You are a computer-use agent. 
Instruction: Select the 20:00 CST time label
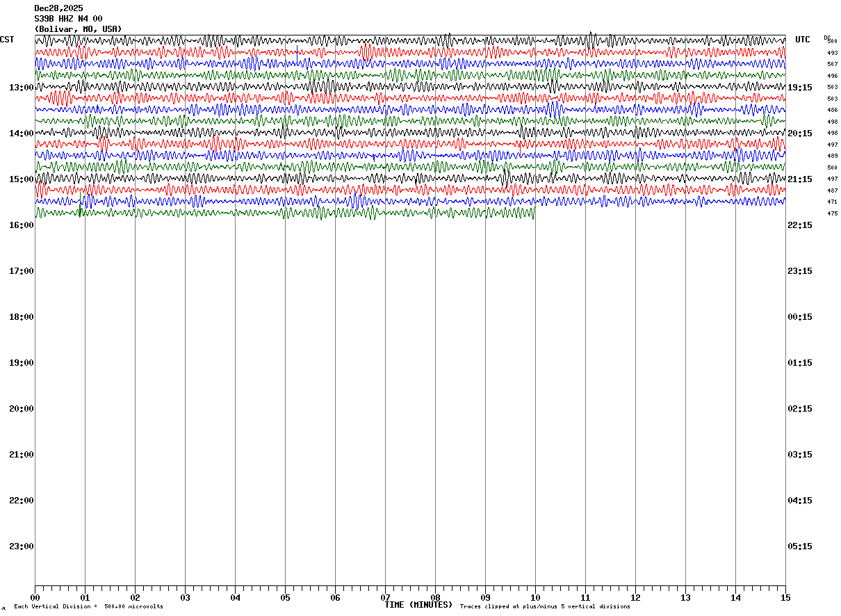(x=22, y=409)
